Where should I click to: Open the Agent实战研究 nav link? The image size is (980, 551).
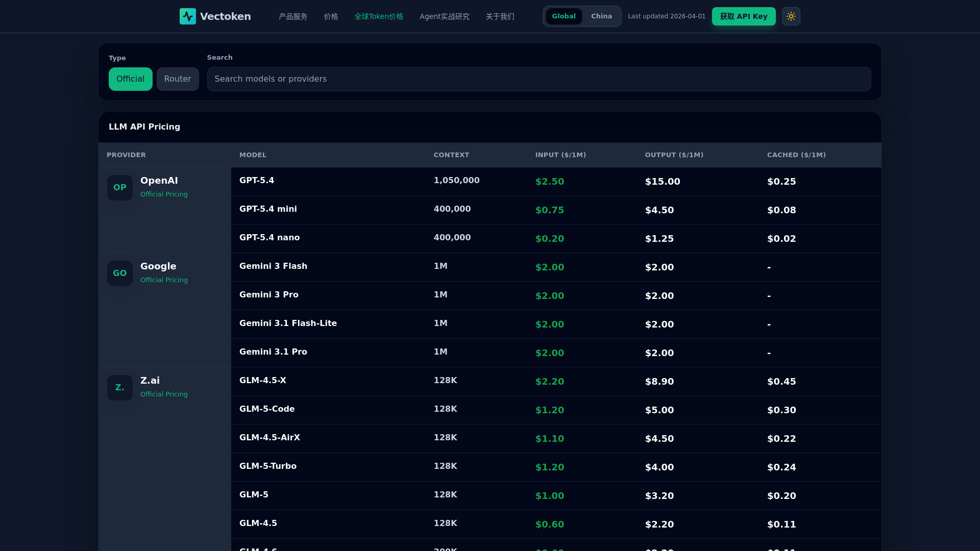445,16
